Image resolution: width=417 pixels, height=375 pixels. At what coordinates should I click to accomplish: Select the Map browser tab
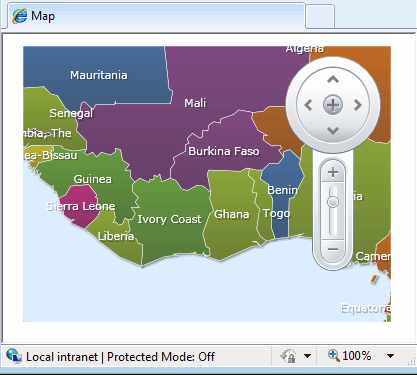click(x=156, y=16)
